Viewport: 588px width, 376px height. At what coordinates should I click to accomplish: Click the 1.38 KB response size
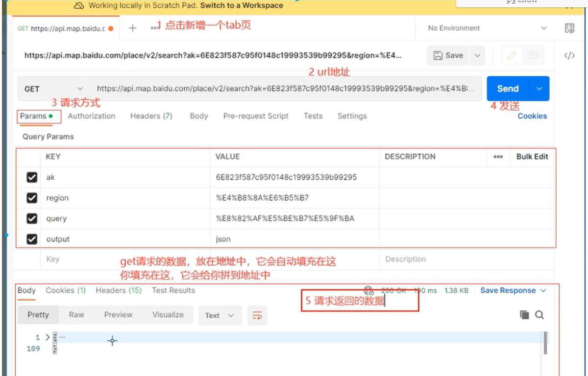point(456,290)
